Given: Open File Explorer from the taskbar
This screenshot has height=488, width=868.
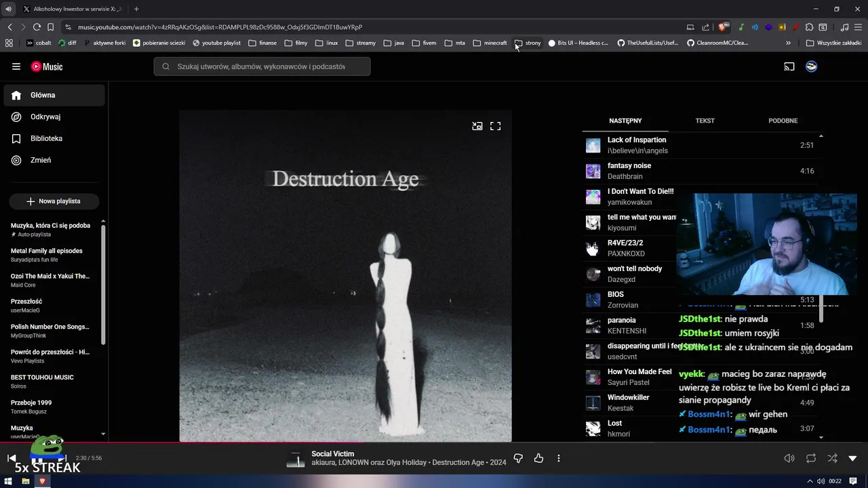Looking at the screenshot, I should click(26, 481).
